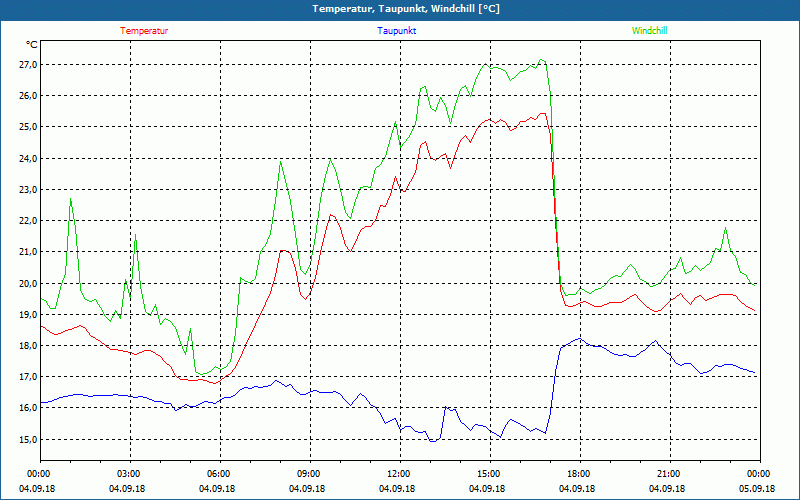
Task: Click the 05.09.18 date label
Action: [x=757, y=489]
